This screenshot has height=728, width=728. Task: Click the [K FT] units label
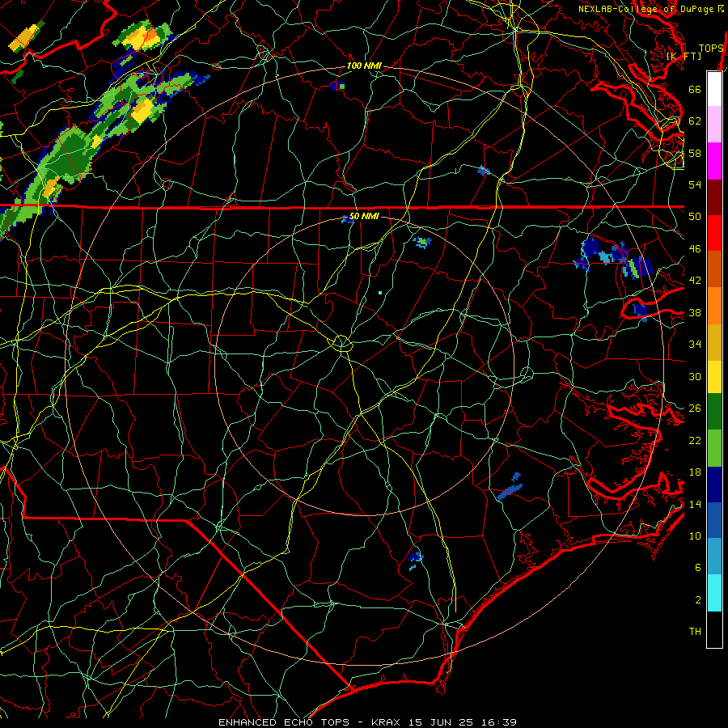point(684,56)
